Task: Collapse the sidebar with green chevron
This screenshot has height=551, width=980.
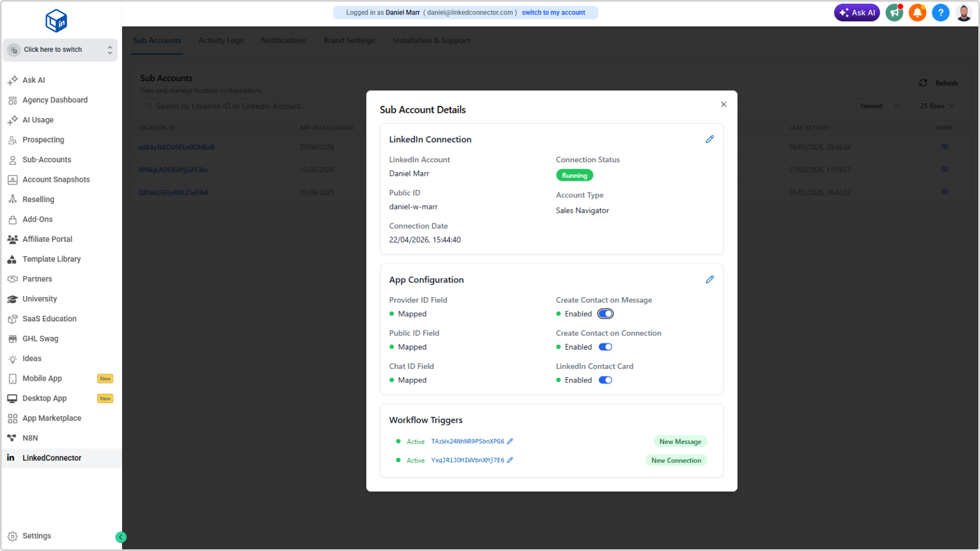Action: [121, 537]
